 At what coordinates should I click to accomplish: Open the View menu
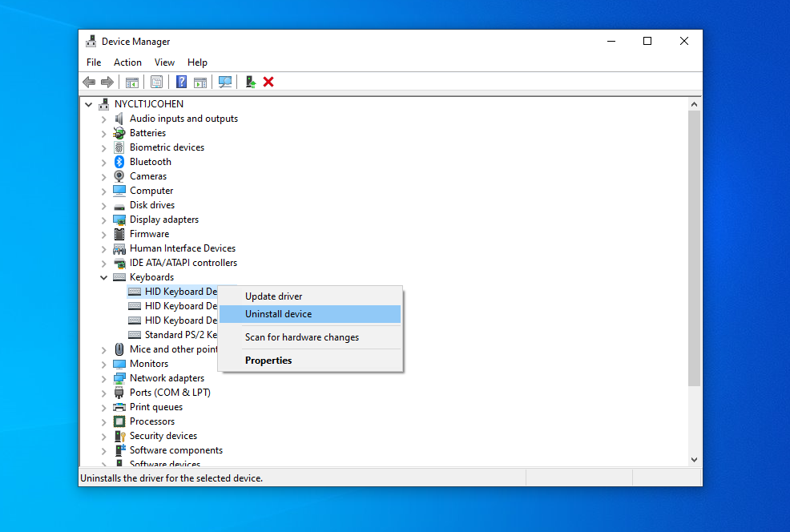point(164,62)
